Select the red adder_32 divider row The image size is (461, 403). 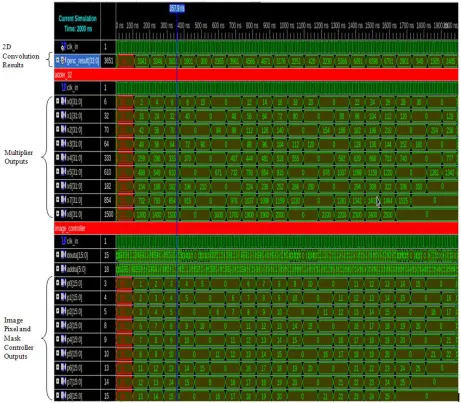coord(256,75)
